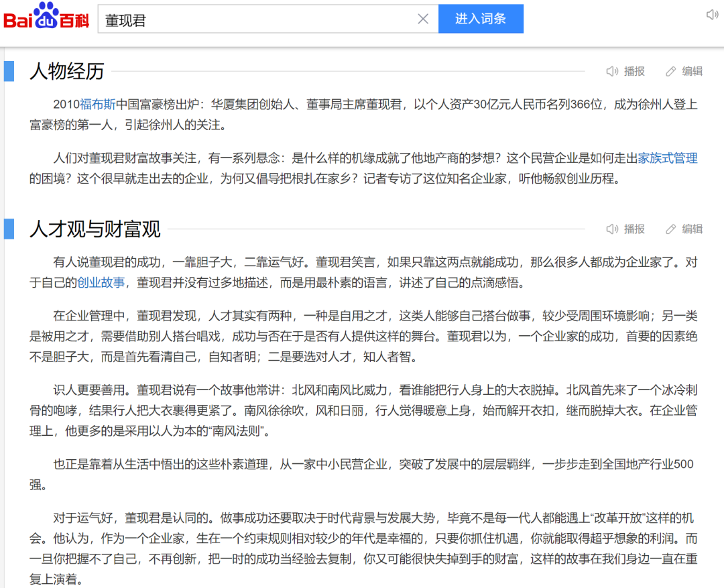Viewport: 724px width, 588px height.
Task: Click the speaker icon of 播报 beside 人物经历
Action: (611, 71)
